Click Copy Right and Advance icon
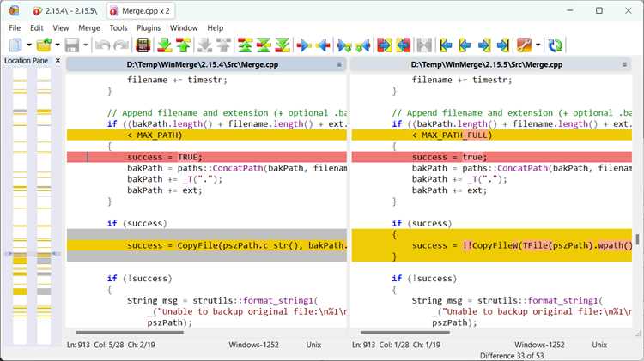 pos(344,45)
